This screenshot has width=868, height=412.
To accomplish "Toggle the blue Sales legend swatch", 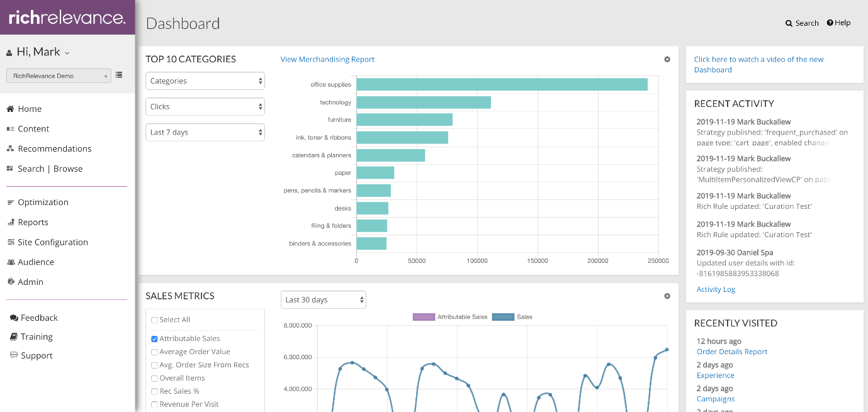I will (x=503, y=317).
